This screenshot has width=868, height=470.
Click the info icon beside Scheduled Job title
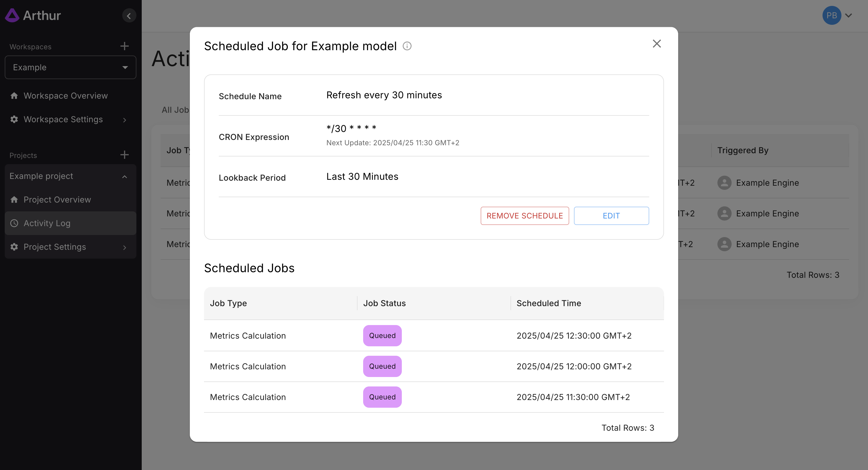pyautogui.click(x=407, y=46)
